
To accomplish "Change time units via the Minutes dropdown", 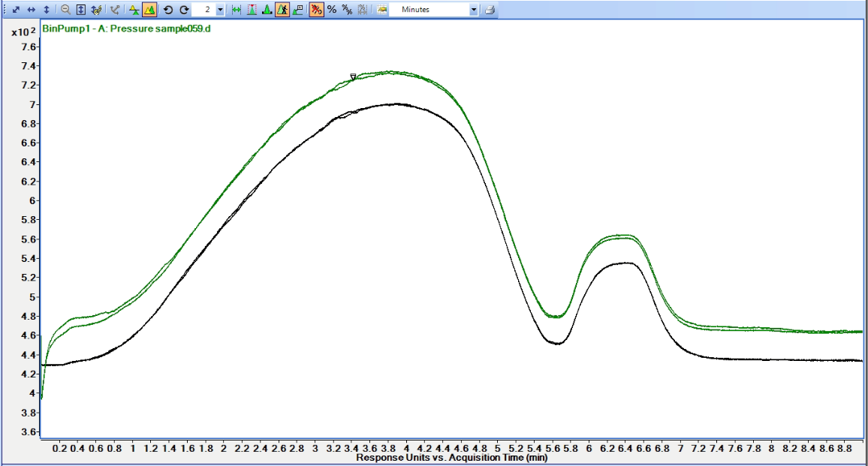I will pos(475,10).
